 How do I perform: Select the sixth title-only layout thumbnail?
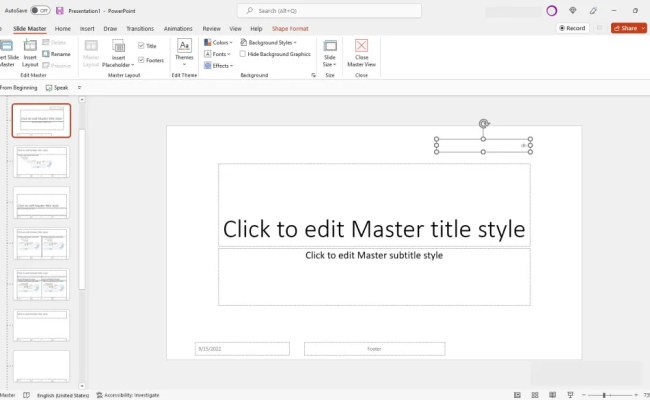41,325
